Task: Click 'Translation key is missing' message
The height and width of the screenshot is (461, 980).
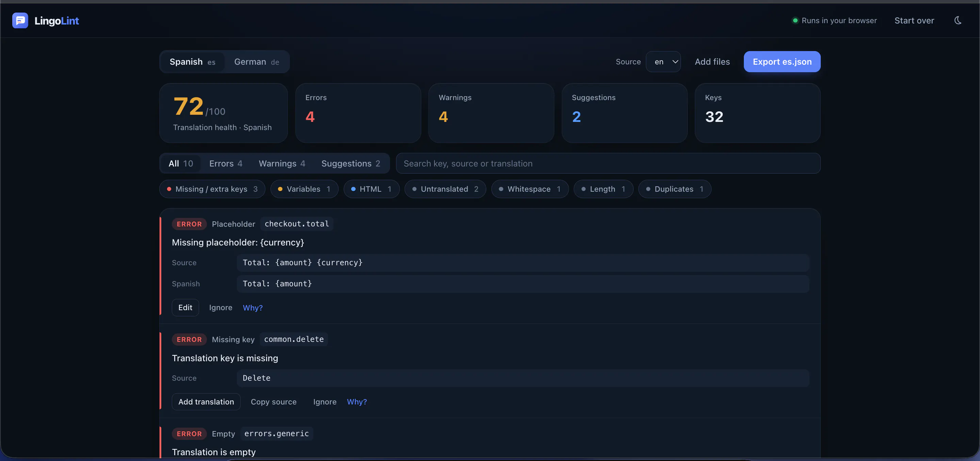Action: [x=225, y=358]
